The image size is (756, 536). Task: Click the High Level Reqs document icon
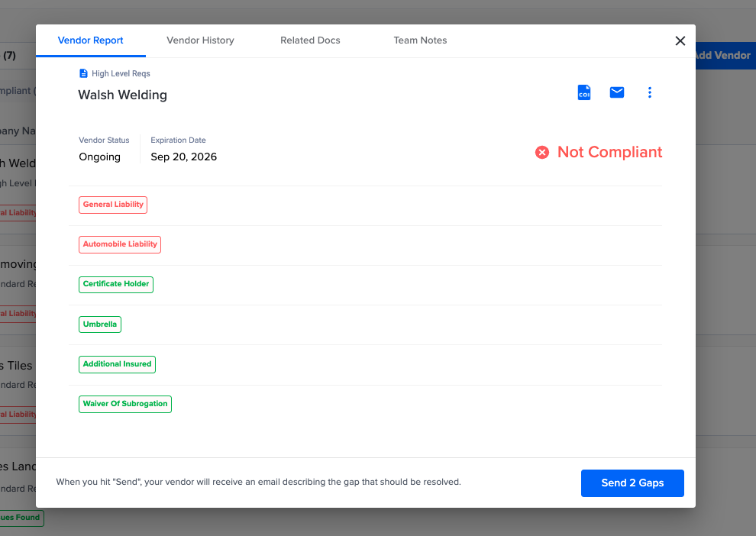[x=83, y=73]
